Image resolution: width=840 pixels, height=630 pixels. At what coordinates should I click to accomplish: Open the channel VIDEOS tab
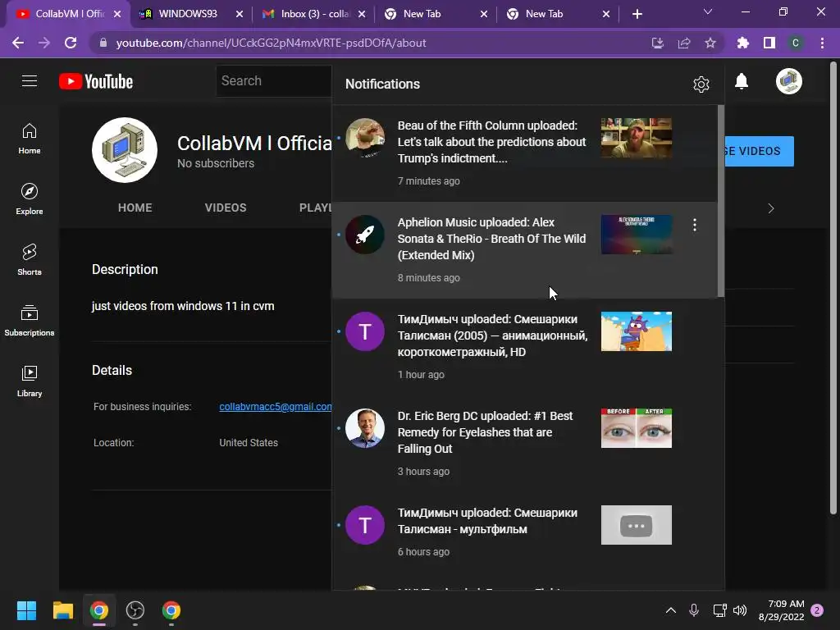coord(226,208)
